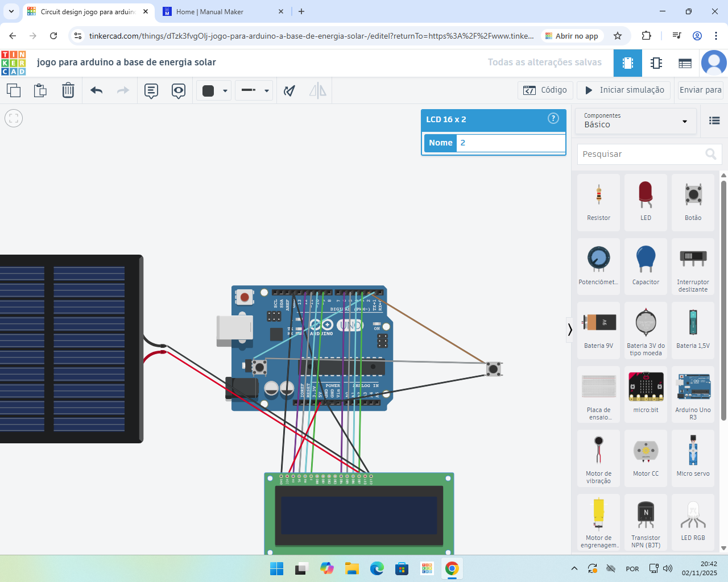Rotate the selected component

(x=289, y=90)
